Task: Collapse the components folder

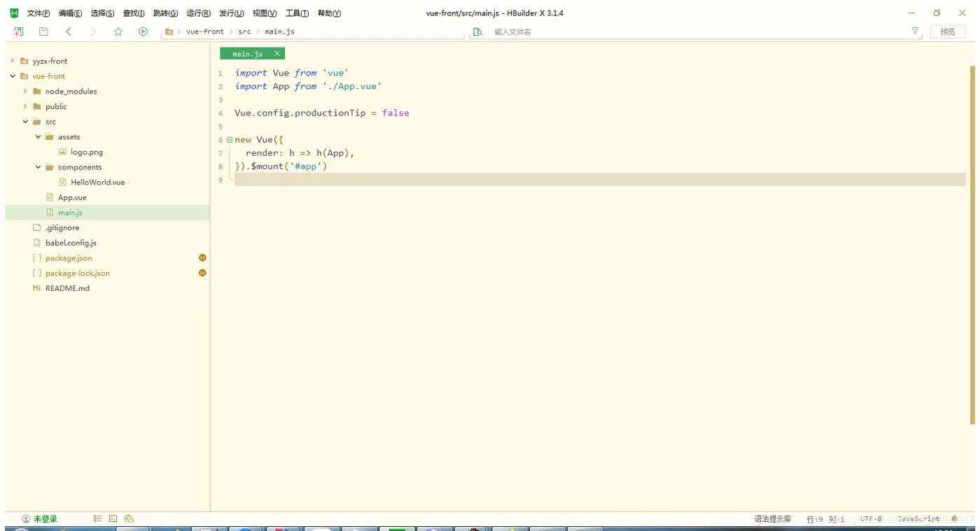Action: 38,167
